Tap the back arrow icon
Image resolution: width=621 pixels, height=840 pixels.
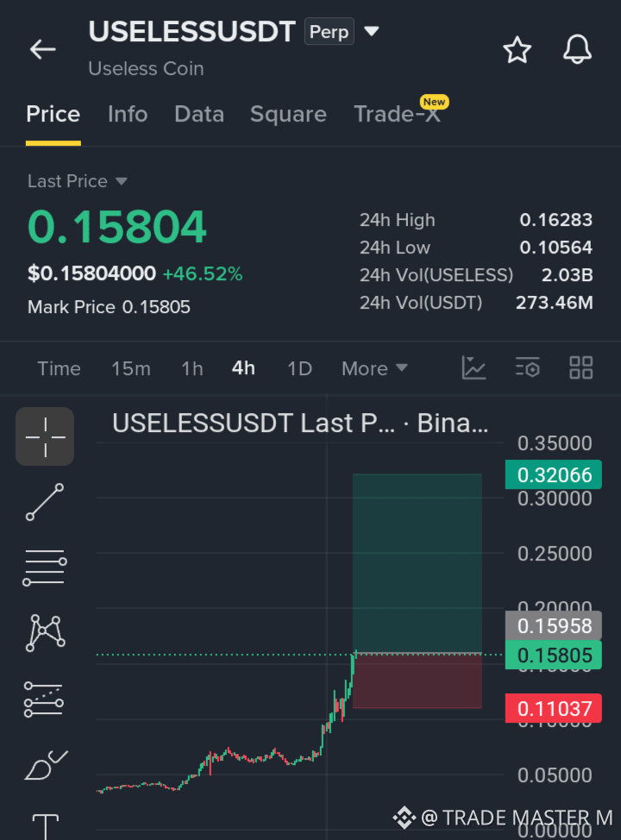43,49
